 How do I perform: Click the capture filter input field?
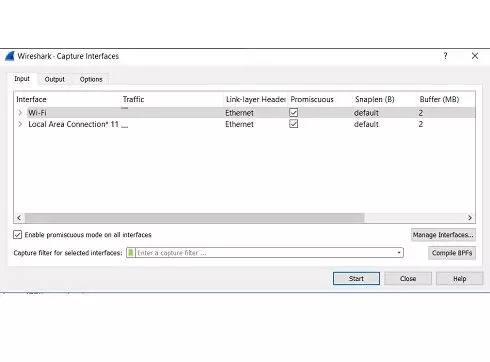[x=265, y=253]
